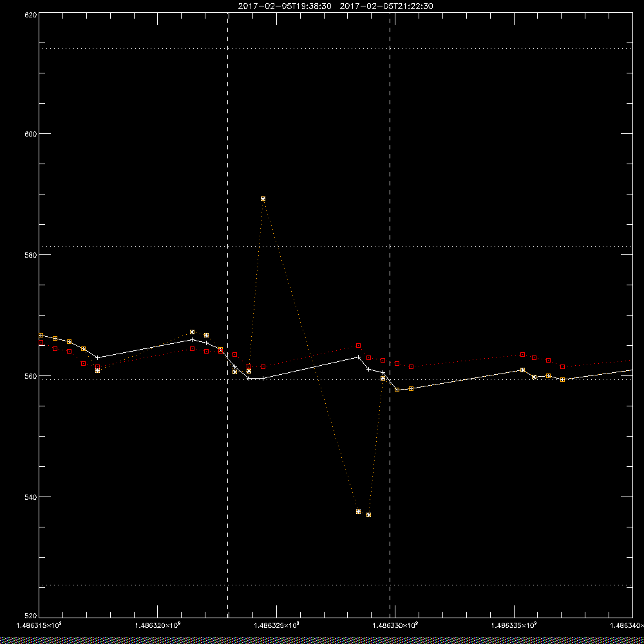
Task: Click the 600 label on the y-axis
Action: 31,134
